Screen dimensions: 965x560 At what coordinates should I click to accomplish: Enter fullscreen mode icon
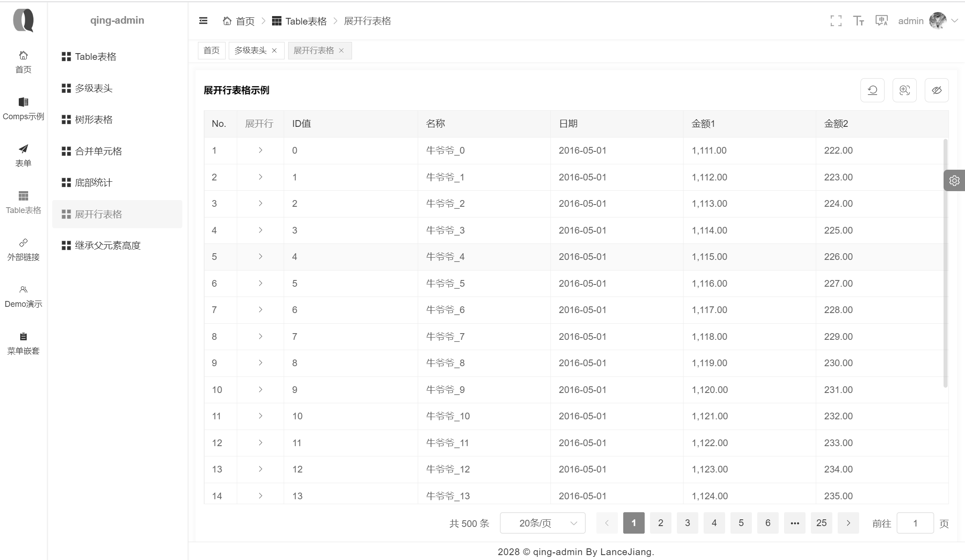[x=836, y=21]
